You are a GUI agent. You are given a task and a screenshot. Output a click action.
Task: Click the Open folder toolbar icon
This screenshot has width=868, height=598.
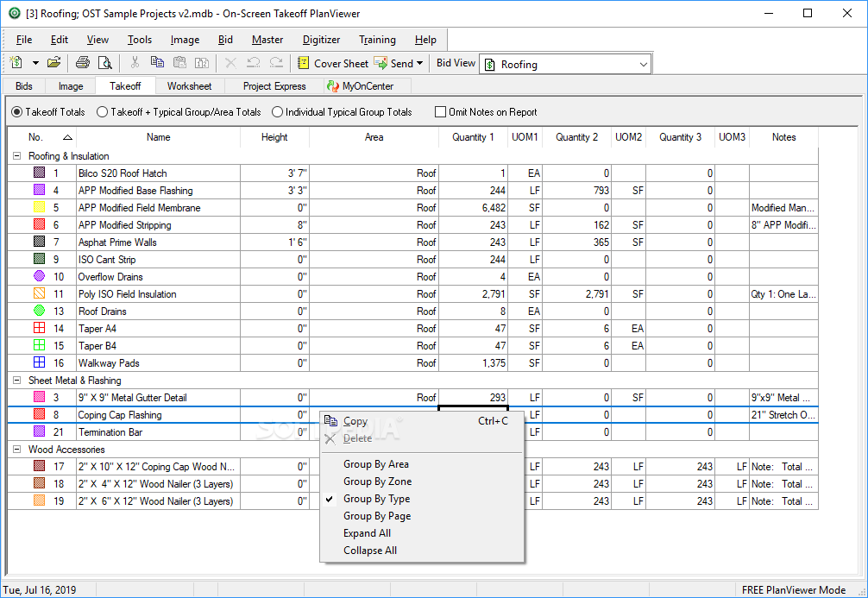pyautogui.click(x=53, y=63)
